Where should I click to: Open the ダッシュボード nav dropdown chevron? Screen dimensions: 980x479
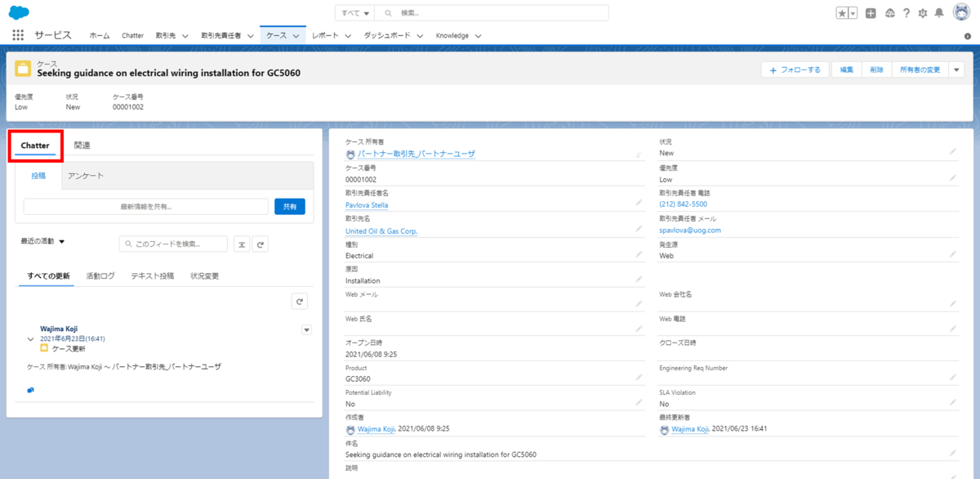[x=420, y=36]
